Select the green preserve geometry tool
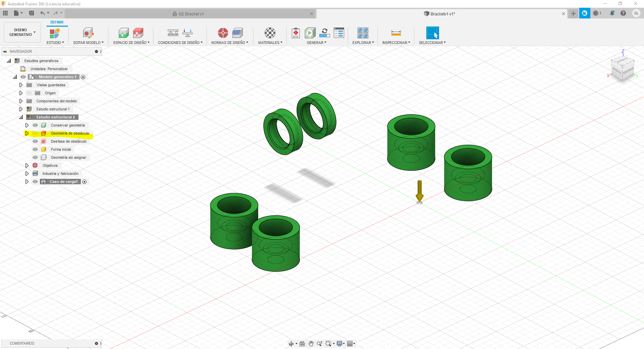 click(x=123, y=33)
